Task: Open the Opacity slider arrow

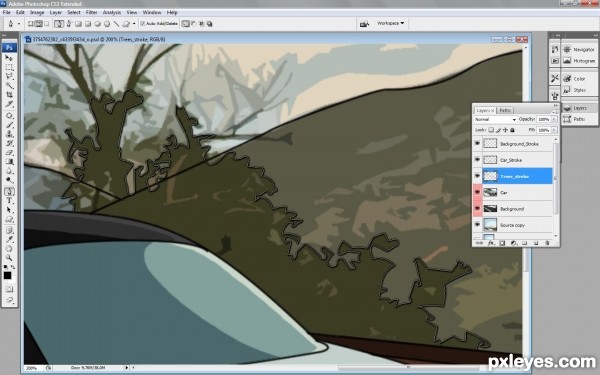Action: pos(554,119)
